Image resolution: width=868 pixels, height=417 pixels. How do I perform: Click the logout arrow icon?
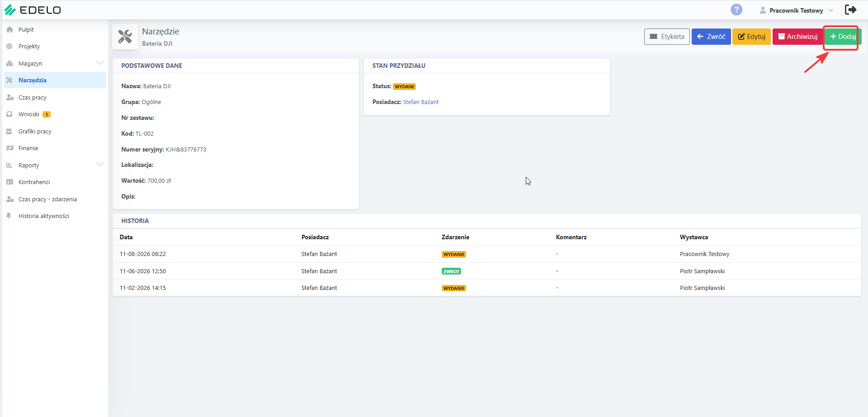[x=851, y=9]
